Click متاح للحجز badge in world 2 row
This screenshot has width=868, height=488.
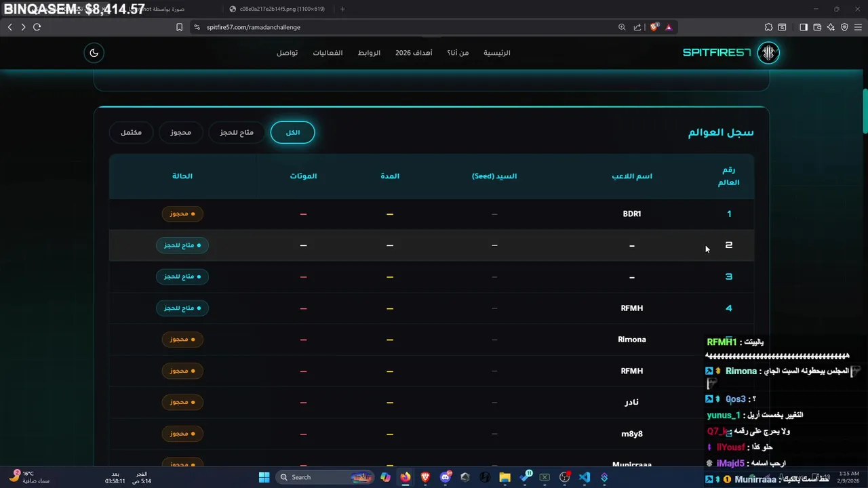(x=182, y=245)
